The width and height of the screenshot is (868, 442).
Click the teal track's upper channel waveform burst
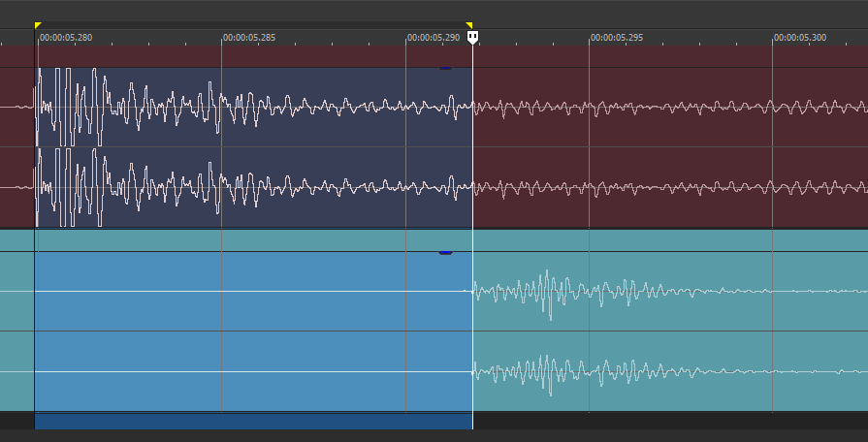(x=548, y=291)
